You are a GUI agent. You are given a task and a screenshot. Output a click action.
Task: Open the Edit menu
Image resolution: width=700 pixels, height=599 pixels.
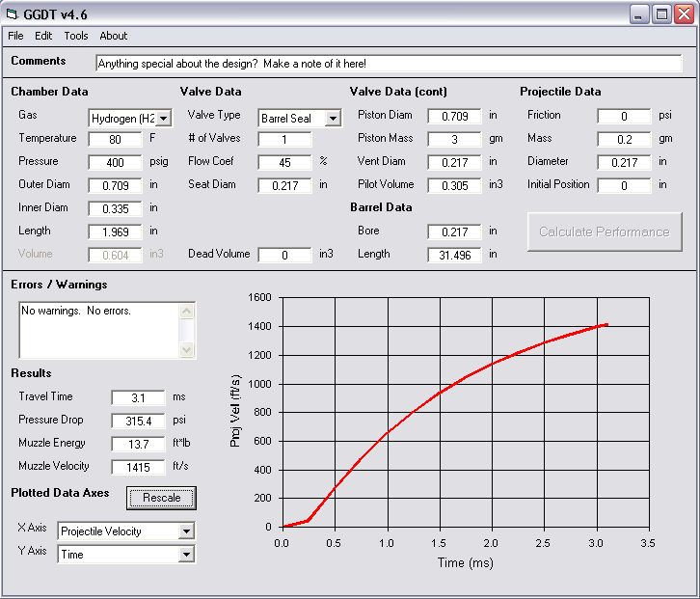(x=43, y=36)
